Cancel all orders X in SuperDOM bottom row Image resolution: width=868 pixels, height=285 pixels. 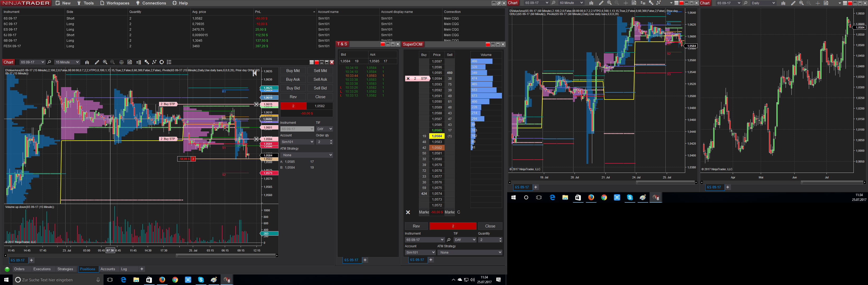(408, 212)
